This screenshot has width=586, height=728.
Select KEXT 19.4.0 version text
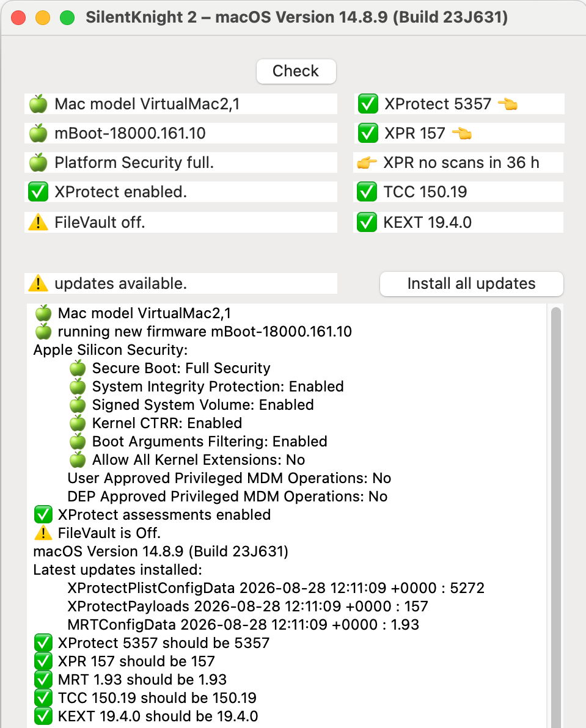[x=427, y=222]
